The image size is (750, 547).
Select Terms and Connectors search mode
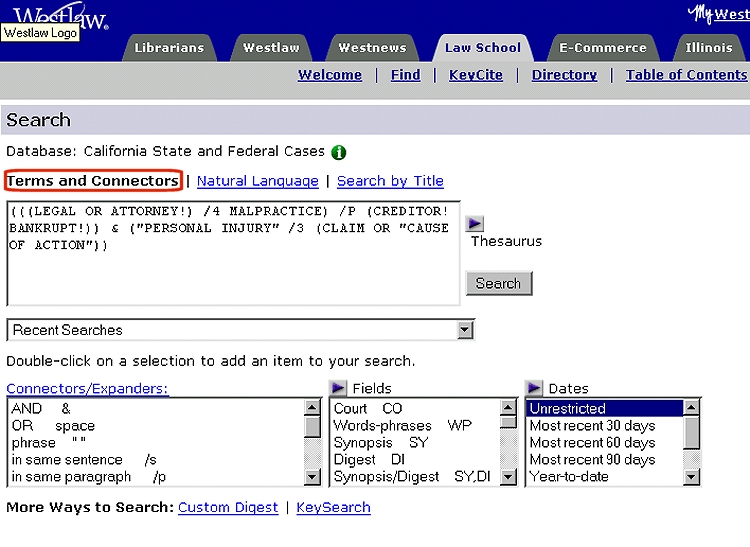[x=93, y=181]
